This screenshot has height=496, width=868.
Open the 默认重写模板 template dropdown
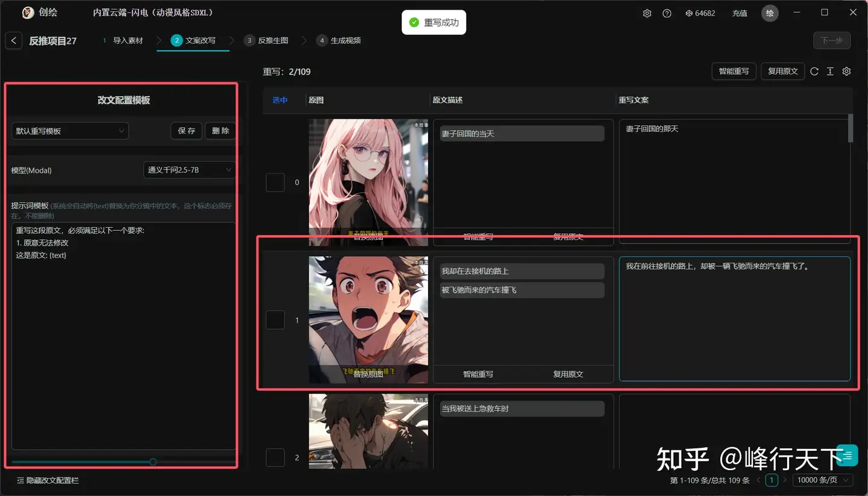[70, 131]
